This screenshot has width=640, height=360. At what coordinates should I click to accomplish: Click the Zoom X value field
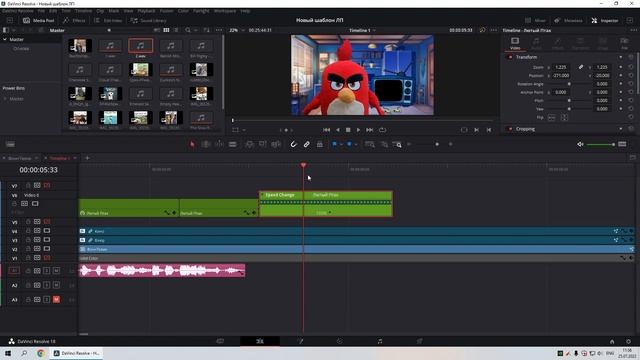click(x=562, y=67)
